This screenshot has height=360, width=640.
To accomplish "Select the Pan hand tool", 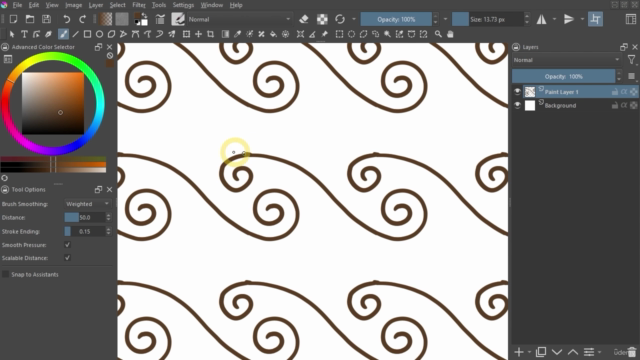I will pos(450,34).
